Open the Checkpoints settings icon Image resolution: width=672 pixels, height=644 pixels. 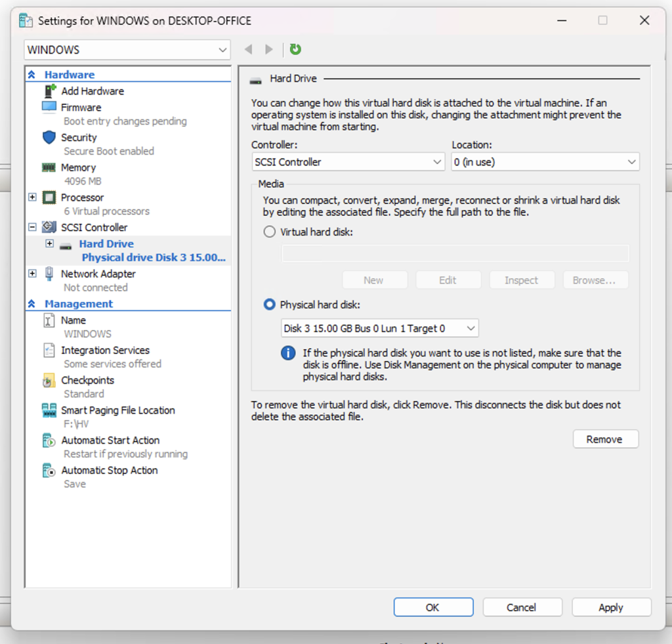(x=49, y=381)
